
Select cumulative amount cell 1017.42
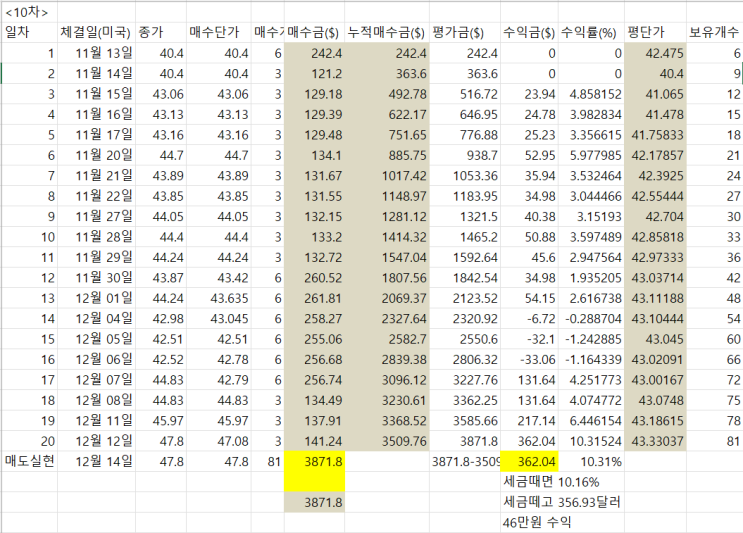(x=387, y=176)
